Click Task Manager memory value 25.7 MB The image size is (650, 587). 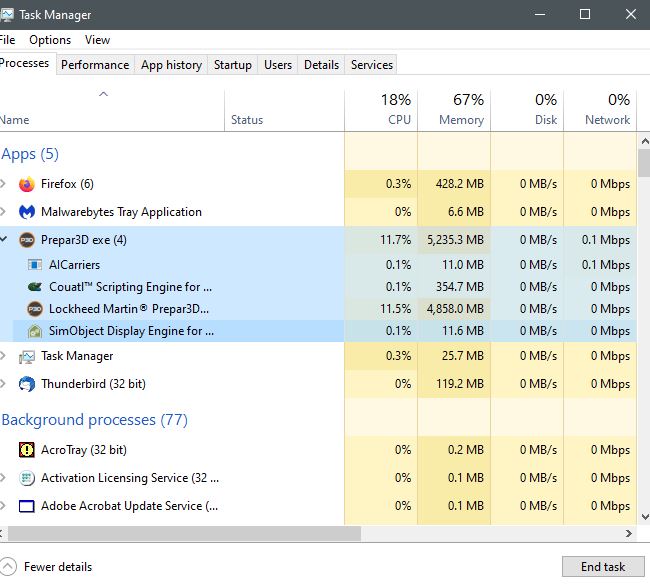point(463,356)
